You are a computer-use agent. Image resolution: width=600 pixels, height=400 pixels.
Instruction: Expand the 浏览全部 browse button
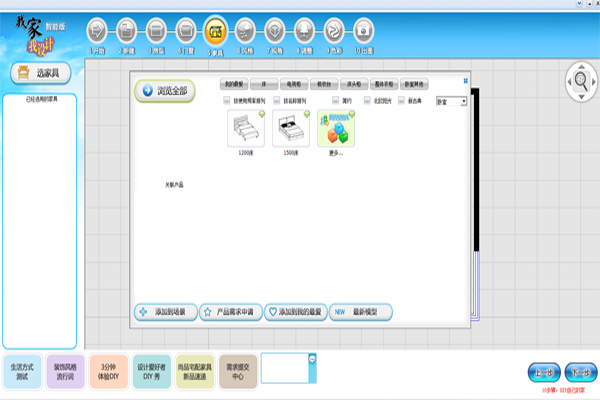[x=164, y=91]
